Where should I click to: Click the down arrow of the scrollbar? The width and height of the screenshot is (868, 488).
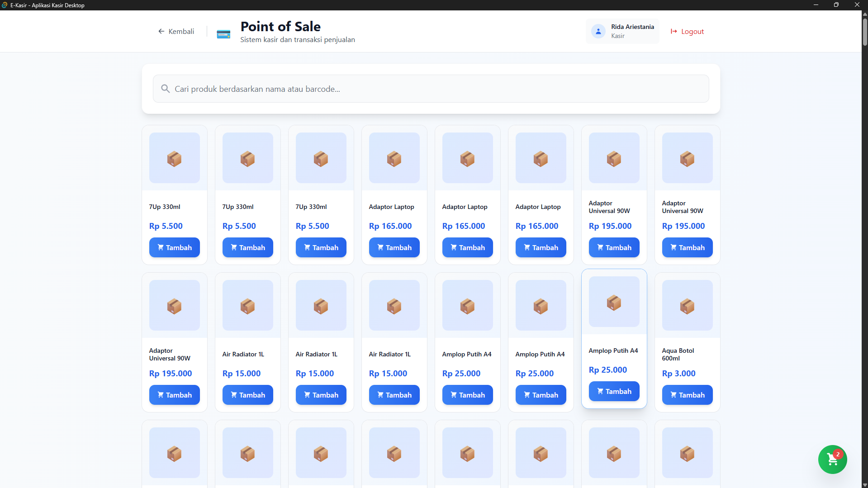[864, 484]
